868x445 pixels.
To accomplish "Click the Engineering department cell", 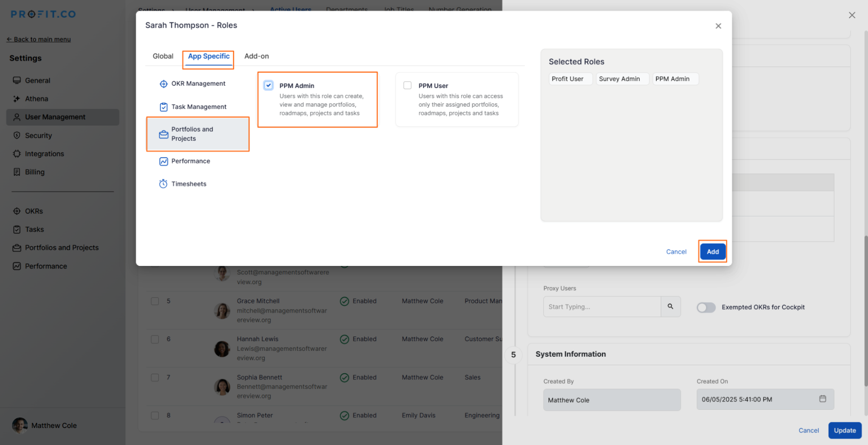I will click(482, 416).
